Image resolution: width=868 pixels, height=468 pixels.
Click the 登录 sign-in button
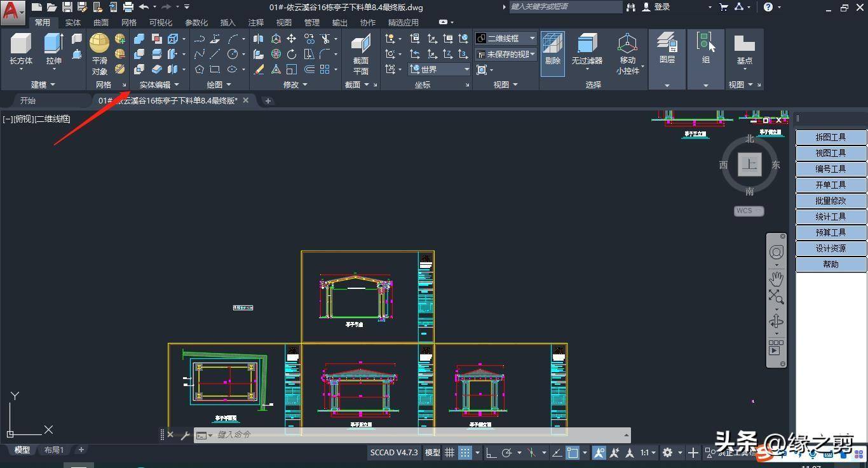pyautogui.click(x=656, y=7)
